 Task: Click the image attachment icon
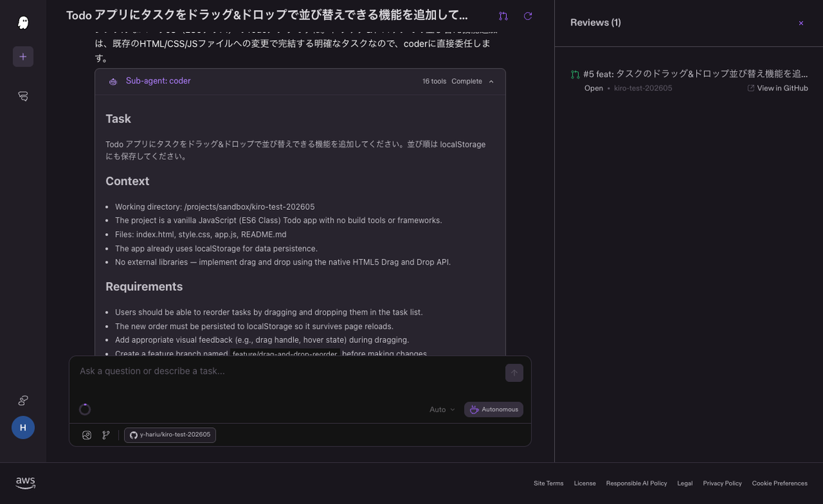[86, 435]
